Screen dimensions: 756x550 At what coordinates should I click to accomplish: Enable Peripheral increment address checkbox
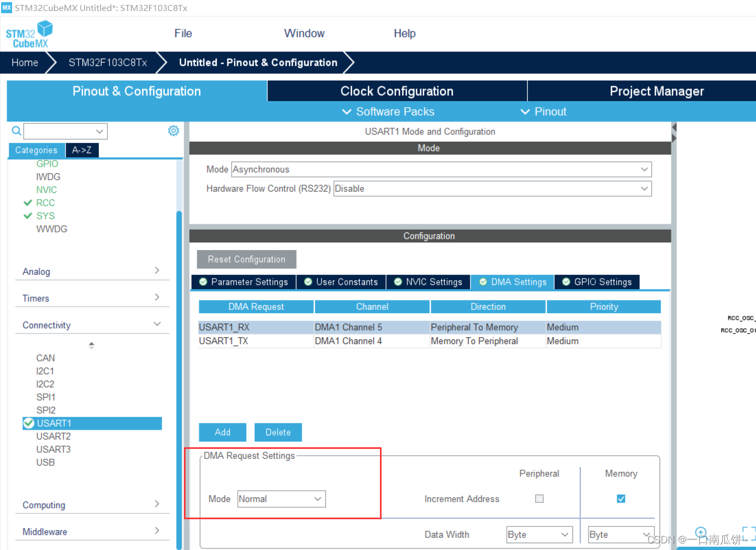point(539,499)
